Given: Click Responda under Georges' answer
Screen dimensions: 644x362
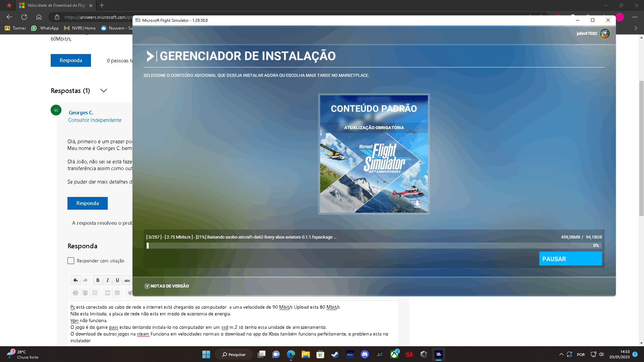Looking at the screenshot, I should point(88,203).
